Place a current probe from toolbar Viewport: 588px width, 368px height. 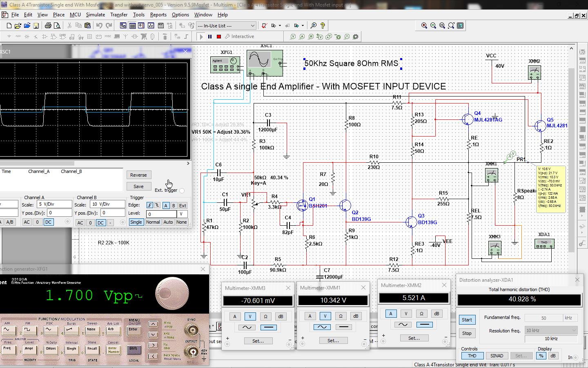(x=302, y=36)
